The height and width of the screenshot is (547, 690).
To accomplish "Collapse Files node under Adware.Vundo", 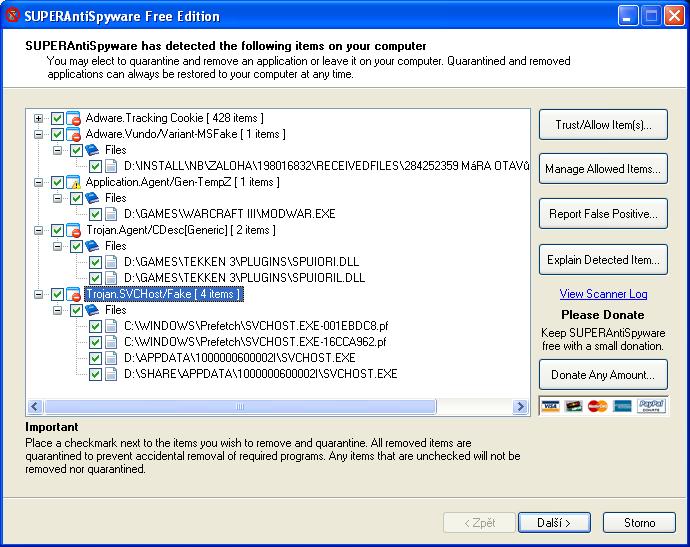I will coord(58,150).
